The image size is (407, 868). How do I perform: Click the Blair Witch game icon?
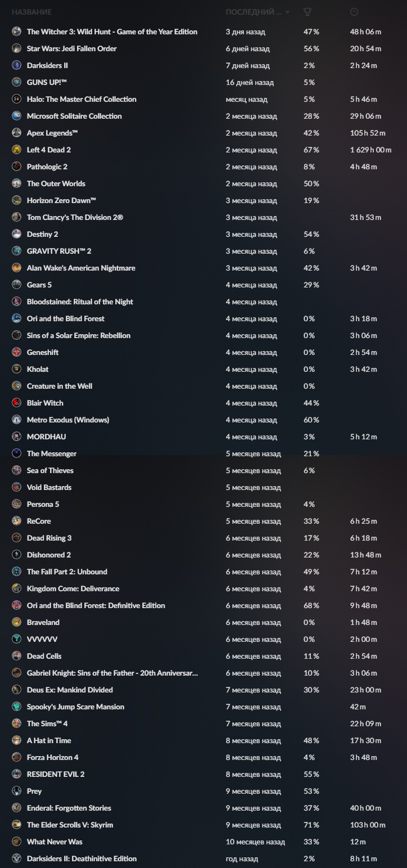click(16, 403)
